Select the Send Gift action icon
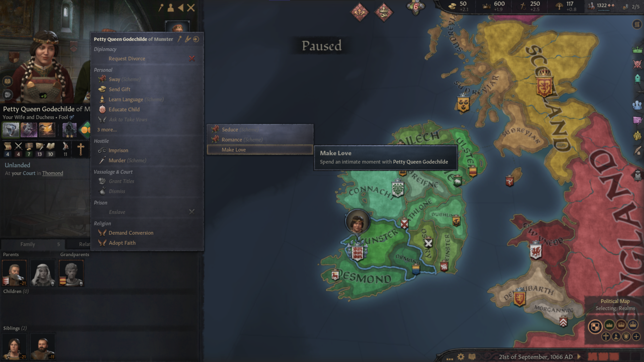 click(x=102, y=89)
